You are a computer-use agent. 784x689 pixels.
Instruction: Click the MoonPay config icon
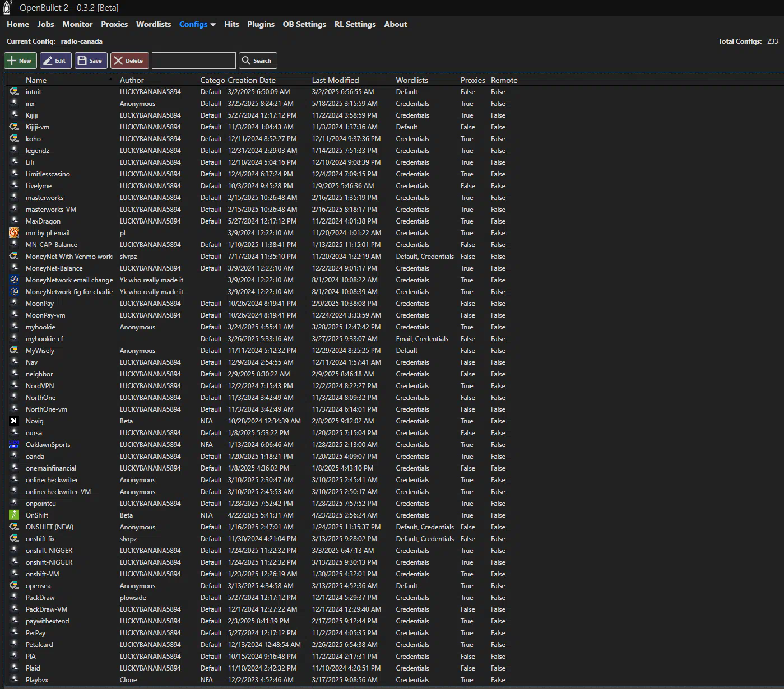(x=14, y=304)
